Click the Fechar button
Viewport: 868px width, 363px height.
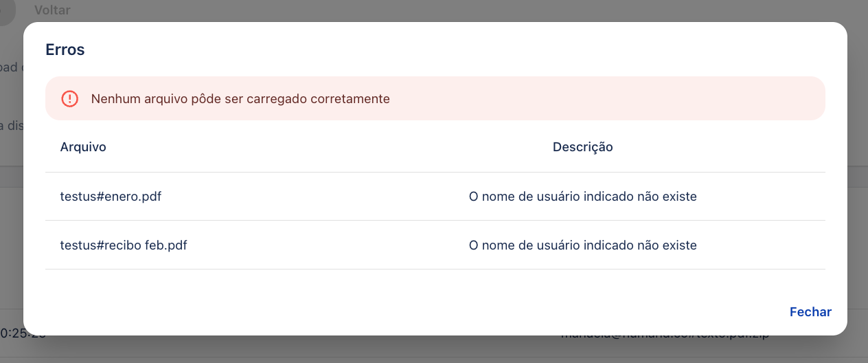pos(810,312)
